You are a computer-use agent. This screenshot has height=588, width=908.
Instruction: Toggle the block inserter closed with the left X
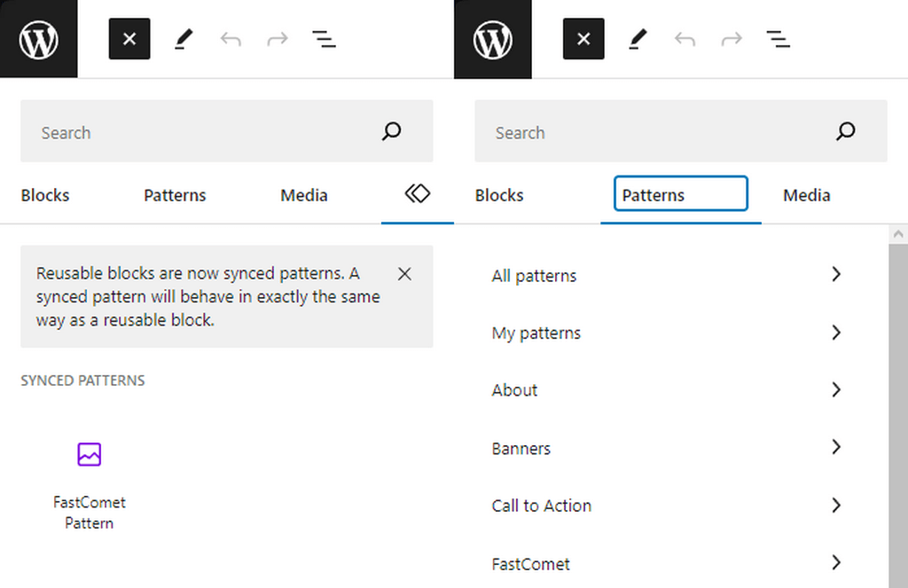pyautogui.click(x=129, y=38)
